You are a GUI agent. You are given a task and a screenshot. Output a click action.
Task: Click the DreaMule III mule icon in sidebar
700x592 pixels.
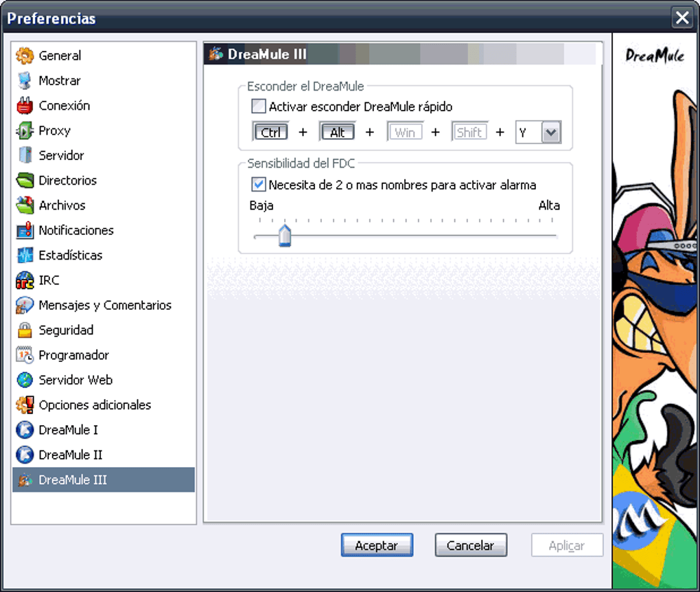25,480
